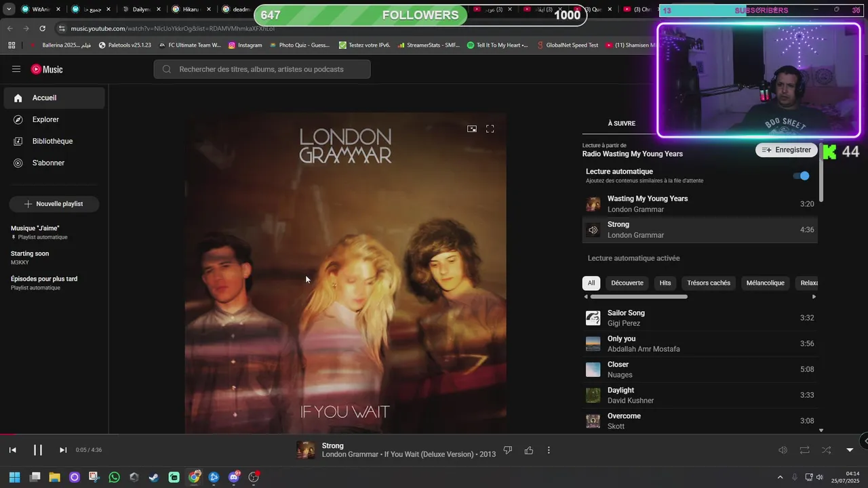Click the chips row left arrow

(586, 296)
